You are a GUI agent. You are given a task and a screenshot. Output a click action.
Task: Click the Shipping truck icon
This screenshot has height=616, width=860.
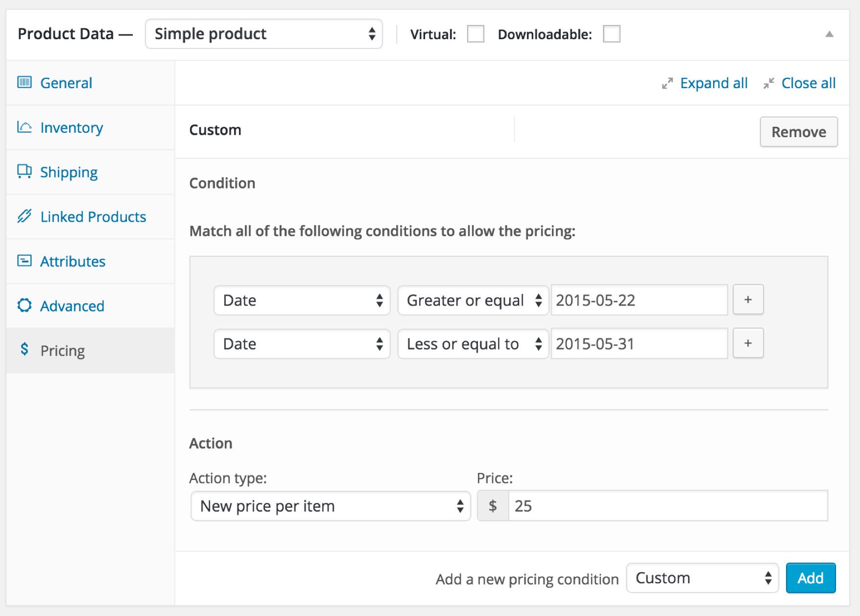pos(24,171)
